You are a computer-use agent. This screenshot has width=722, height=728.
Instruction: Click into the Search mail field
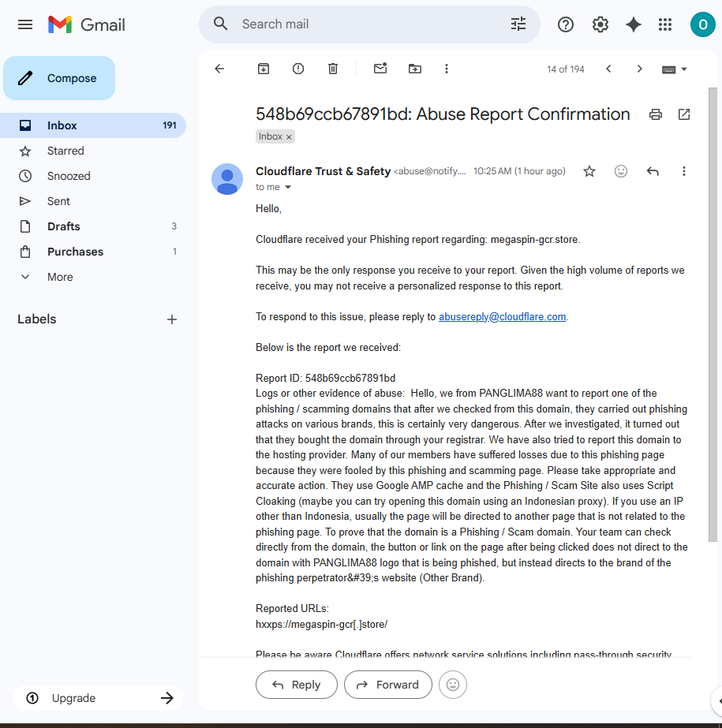[369, 24]
